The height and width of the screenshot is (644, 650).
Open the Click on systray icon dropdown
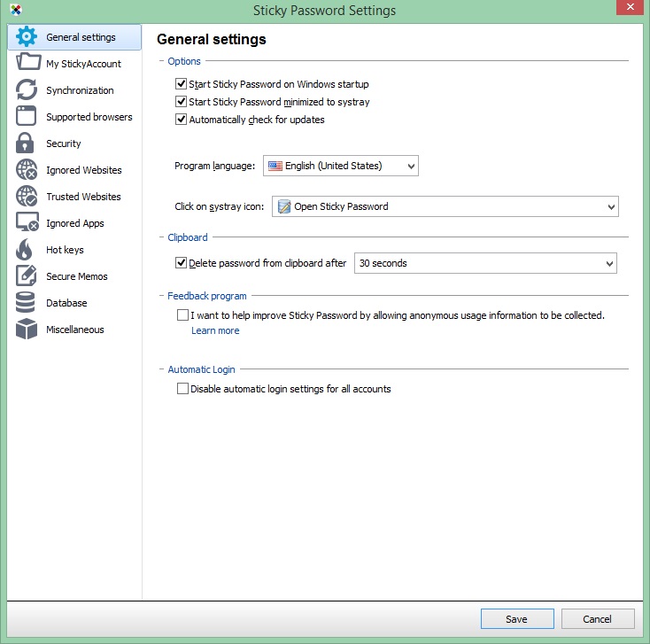pyautogui.click(x=445, y=206)
